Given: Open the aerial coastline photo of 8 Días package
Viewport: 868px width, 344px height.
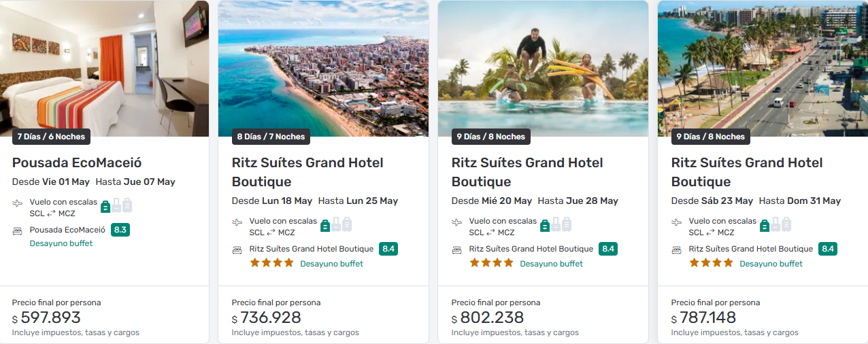Looking at the screenshot, I should [323, 68].
